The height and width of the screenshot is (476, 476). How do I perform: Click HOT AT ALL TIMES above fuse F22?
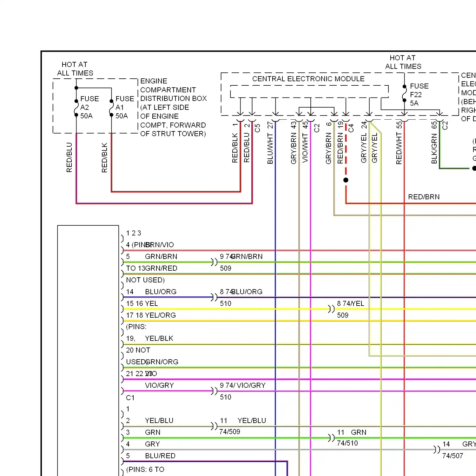coord(403,62)
